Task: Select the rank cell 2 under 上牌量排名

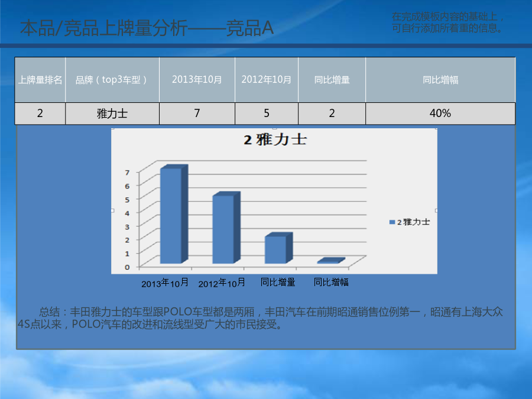Action: click(x=40, y=113)
